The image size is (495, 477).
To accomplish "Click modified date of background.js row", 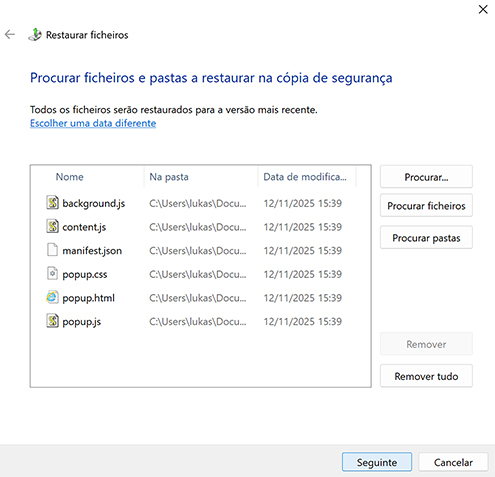I will tap(303, 203).
